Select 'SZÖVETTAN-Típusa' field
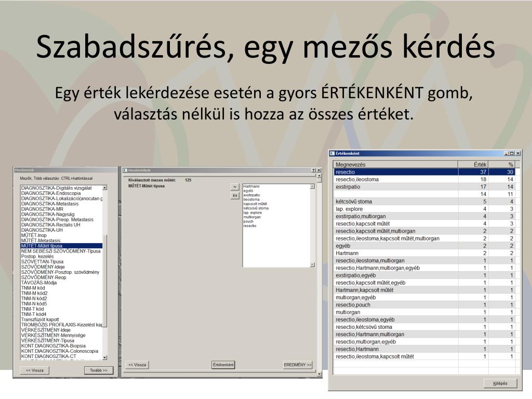This screenshot has height=399, width=532. (61, 262)
